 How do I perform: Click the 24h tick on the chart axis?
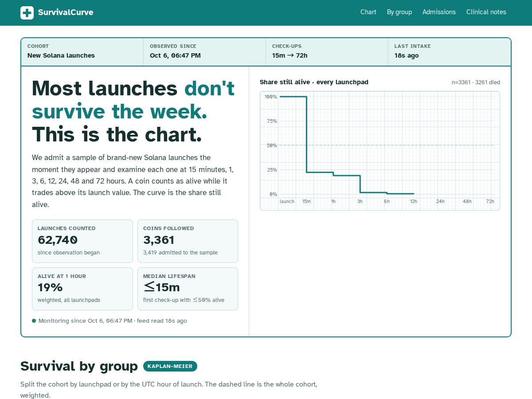[x=440, y=201]
